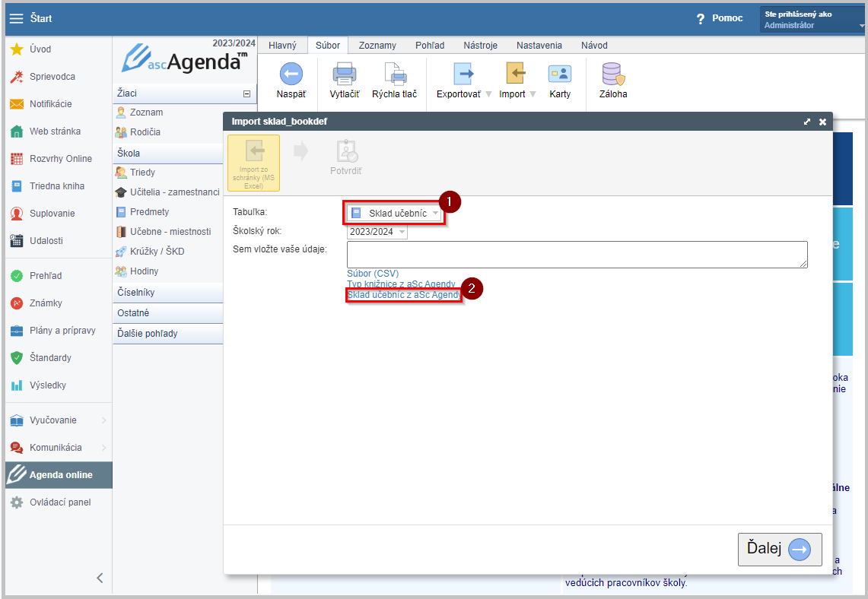
Task: Click the Exportovať icon
Action: [463, 74]
